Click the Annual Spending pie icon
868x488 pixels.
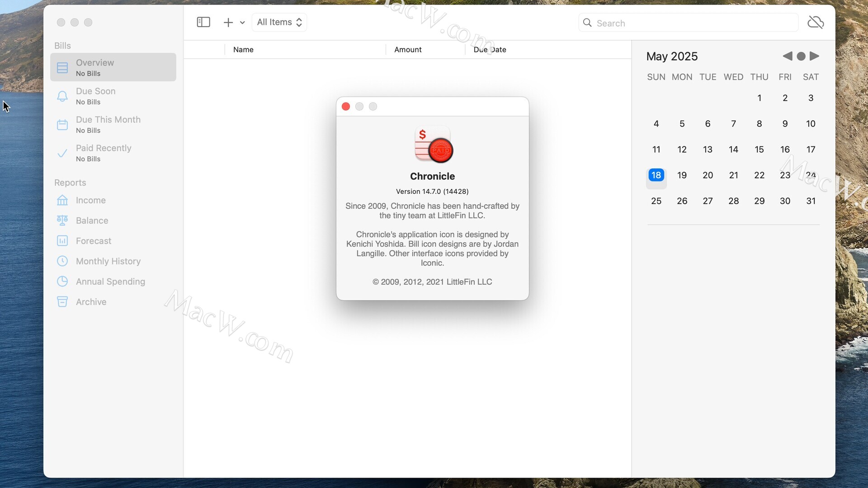point(62,282)
